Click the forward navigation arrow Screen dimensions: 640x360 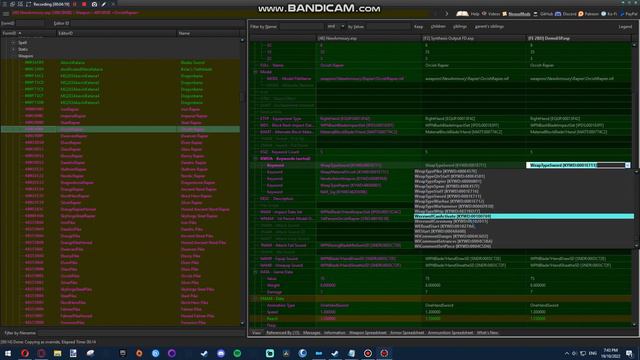[447, 13]
